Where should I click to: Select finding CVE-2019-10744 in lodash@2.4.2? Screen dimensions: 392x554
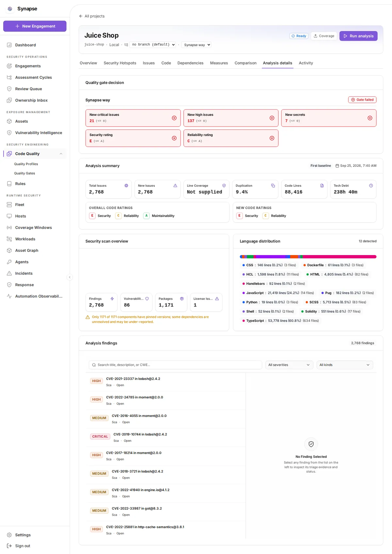[166, 438]
